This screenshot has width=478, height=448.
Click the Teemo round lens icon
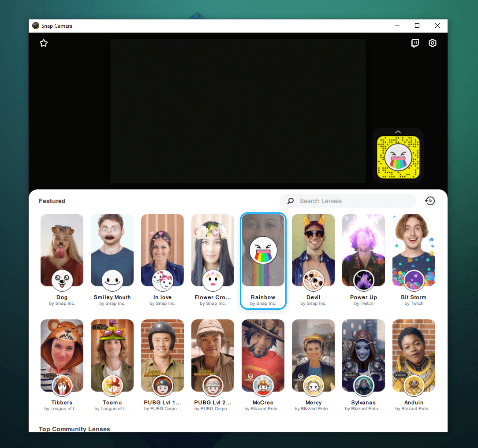112,385
